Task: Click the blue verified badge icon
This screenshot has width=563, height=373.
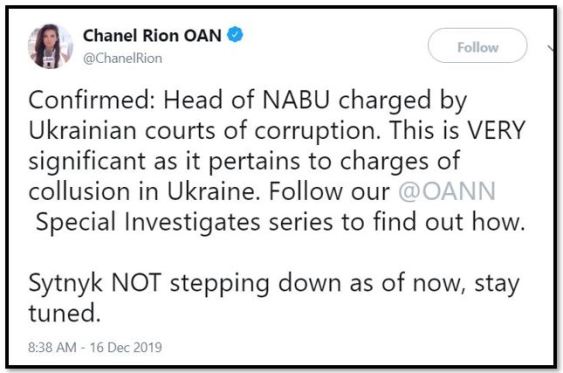Action: 235,35
